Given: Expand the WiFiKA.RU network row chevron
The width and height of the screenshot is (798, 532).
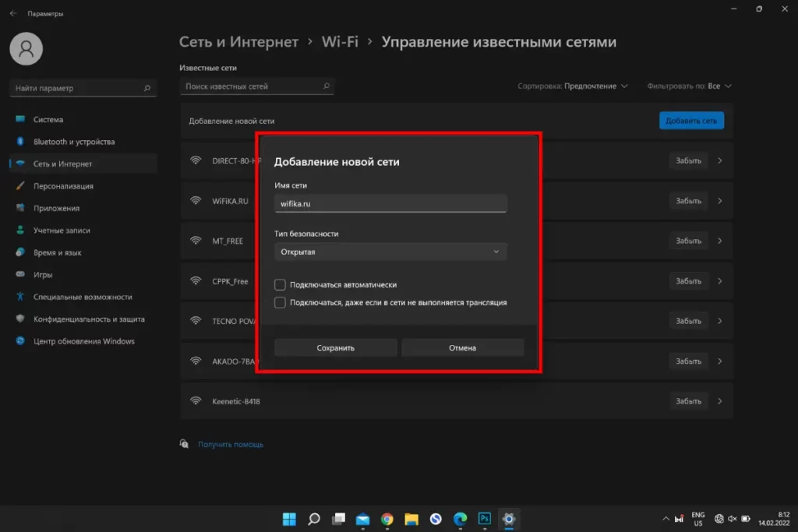Looking at the screenshot, I should [x=719, y=201].
